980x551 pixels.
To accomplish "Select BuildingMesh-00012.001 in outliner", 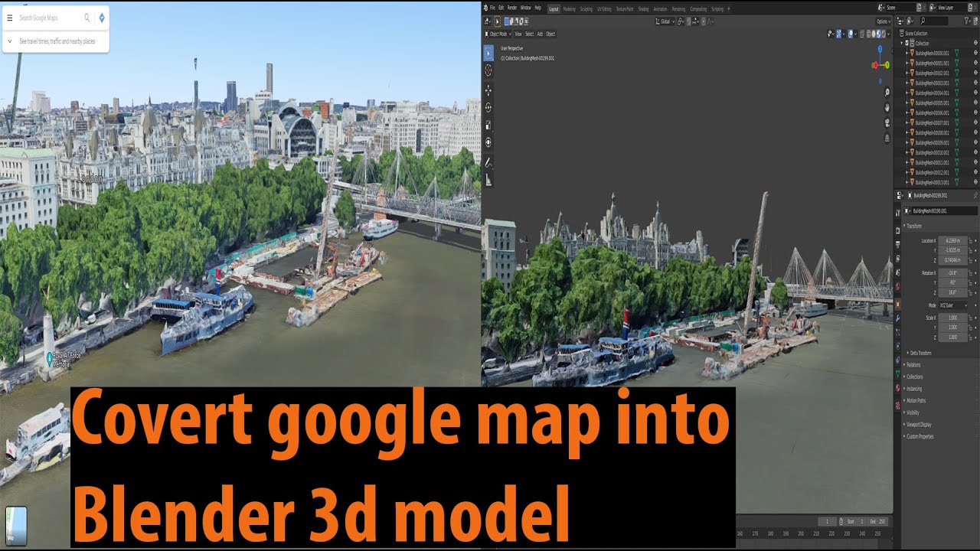I will click(x=933, y=172).
